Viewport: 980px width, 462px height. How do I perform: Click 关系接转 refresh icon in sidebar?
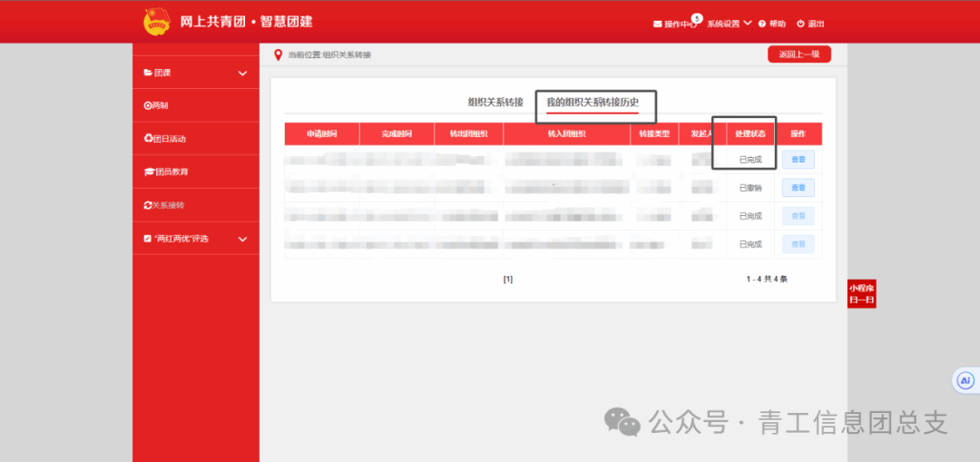(148, 205)
